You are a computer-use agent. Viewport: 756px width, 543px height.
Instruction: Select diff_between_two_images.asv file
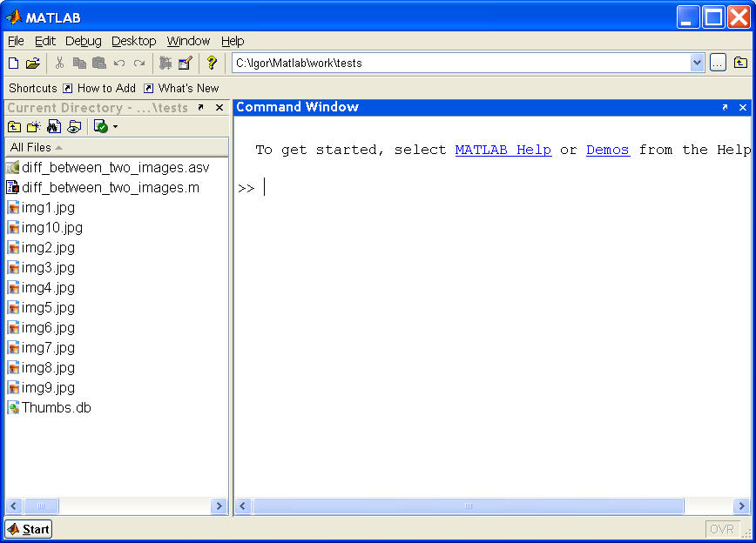[x=116, y=168]
